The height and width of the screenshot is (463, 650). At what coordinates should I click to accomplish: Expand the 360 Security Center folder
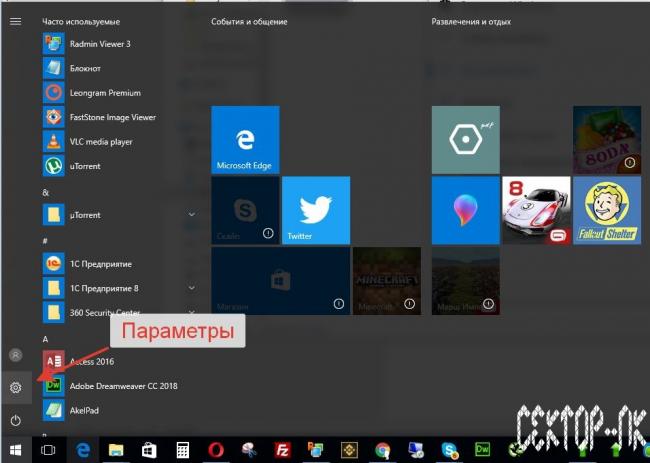click(190, 313)
